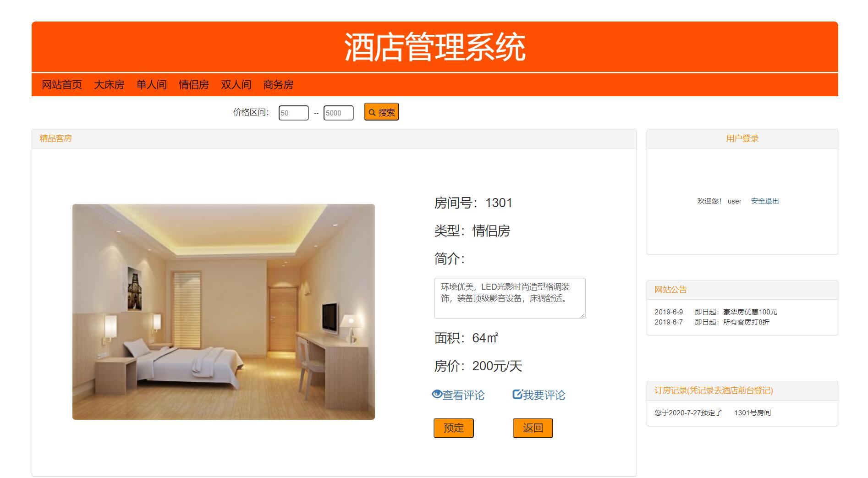Click the eye icon beside 查看评论
Viewport: 868px width, 478px height.
(437, 394)
